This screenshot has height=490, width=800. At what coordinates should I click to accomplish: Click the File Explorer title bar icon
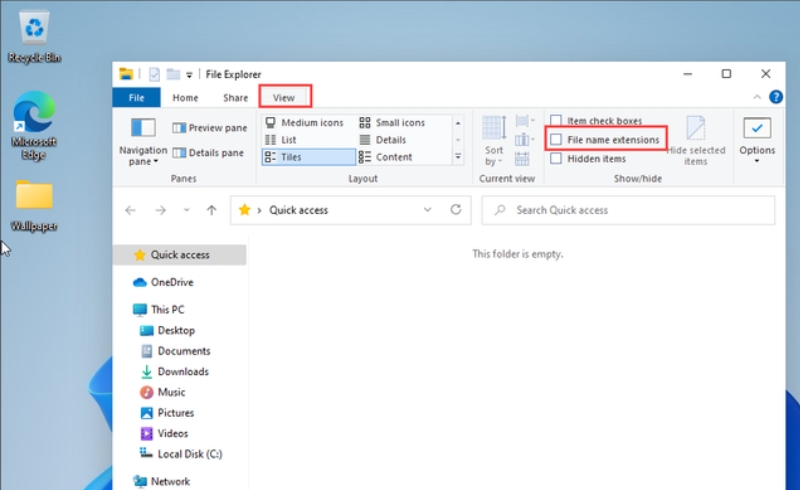126,74
